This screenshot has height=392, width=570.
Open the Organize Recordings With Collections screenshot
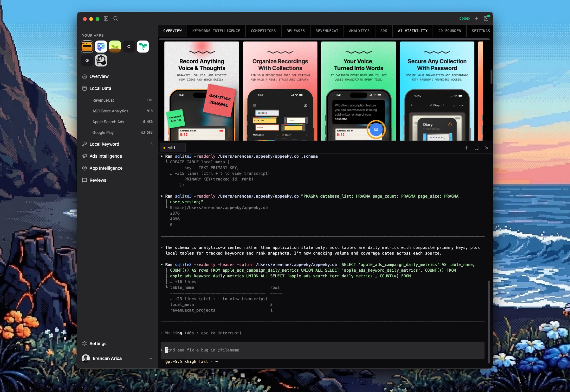[x=280, y=91]
